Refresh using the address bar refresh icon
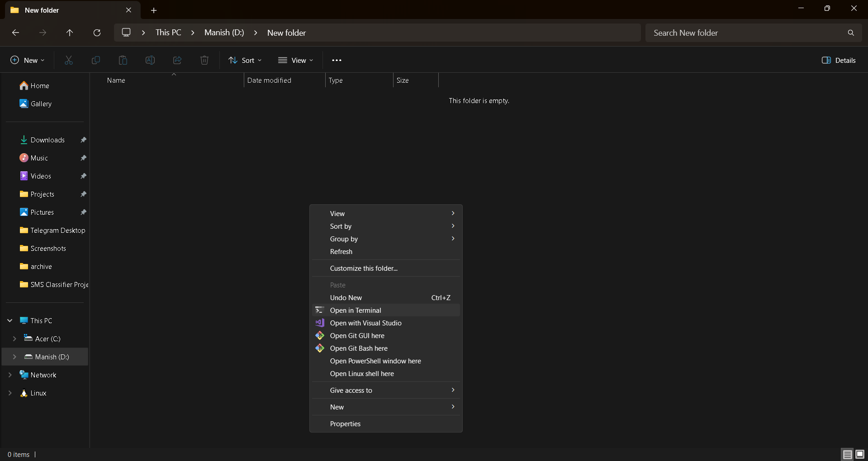Viewport: 868px width, 461px height. click(x=97, y=33)
